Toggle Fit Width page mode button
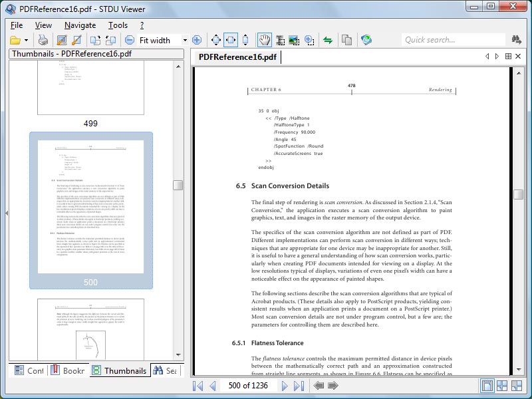 [x=231, y=40]
